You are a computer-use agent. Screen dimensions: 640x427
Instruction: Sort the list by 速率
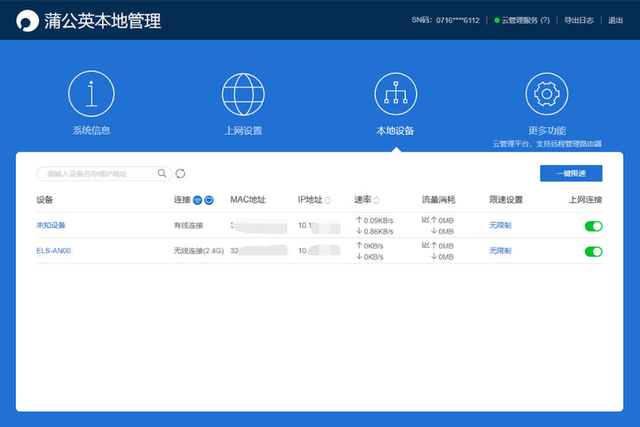[377, 200]
